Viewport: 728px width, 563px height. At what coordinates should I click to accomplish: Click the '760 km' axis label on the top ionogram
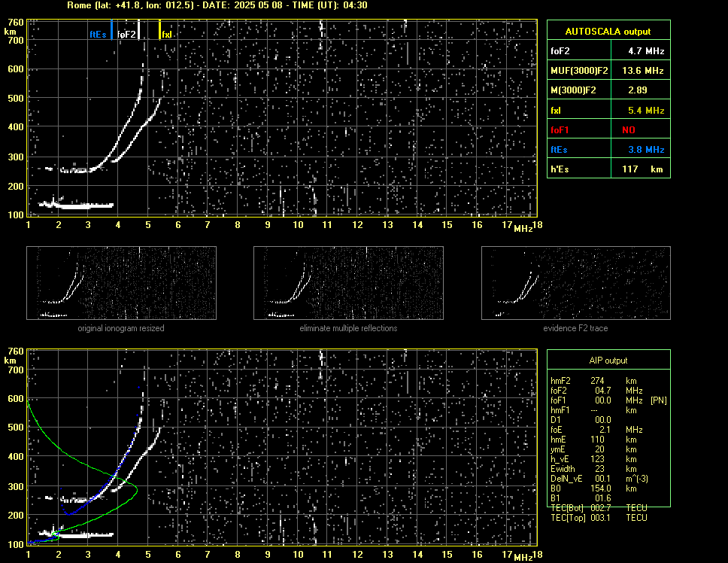14,26
